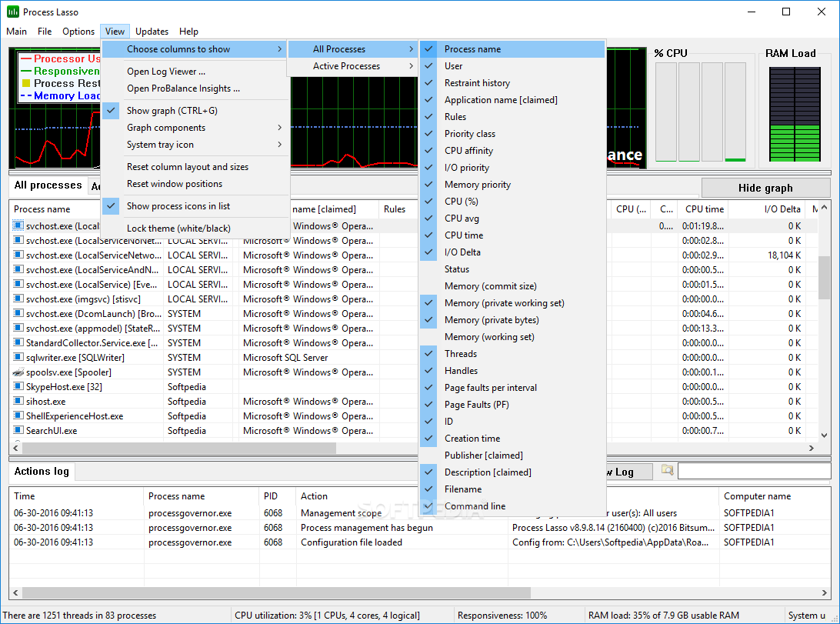The height and width of the screenshot is (624, 840).
Task: Uncheck the User column
Action: point(512,66)
